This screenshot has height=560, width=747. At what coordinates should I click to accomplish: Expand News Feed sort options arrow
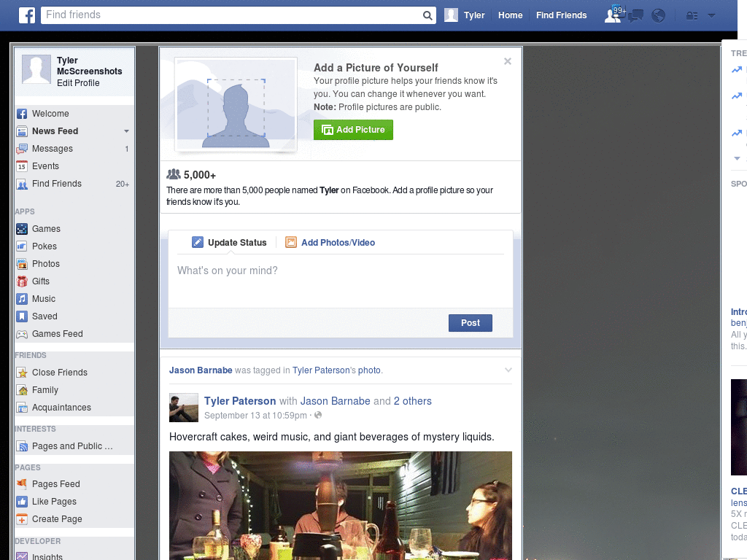tap(126, 131)
